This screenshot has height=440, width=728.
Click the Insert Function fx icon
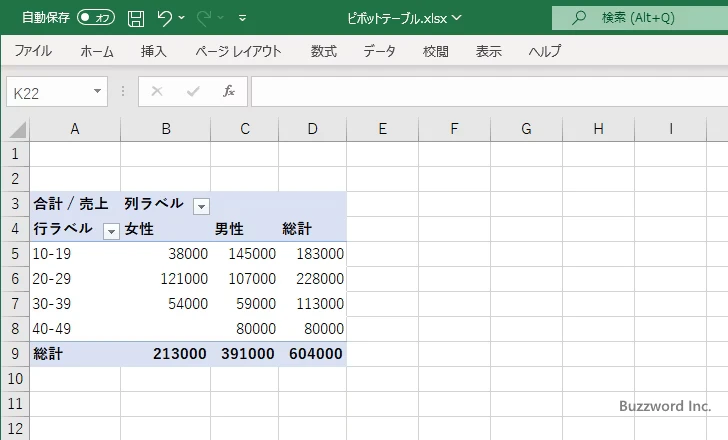click(x=229, y=91)
